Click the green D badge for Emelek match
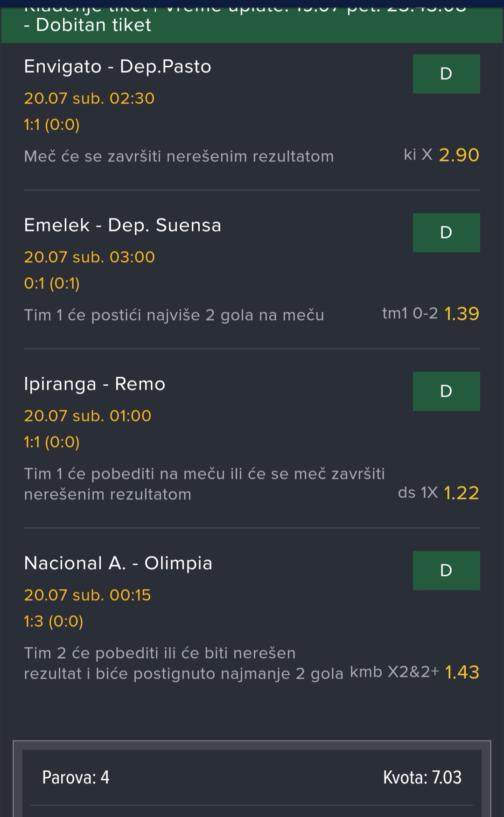Viewport: 504px width, 817px height. (x=446, y=232)
